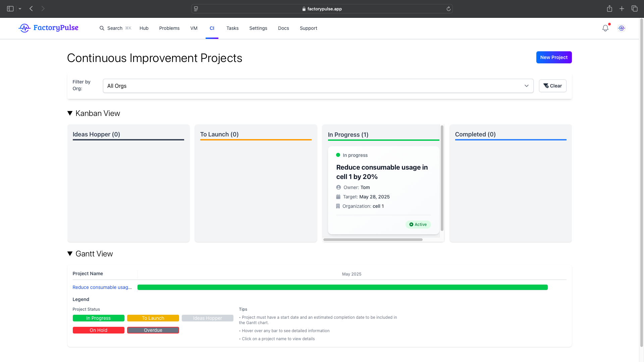644x362 pixels.
Task: Click the To Launch legend swatch
Action: click(x=153, y=318)
